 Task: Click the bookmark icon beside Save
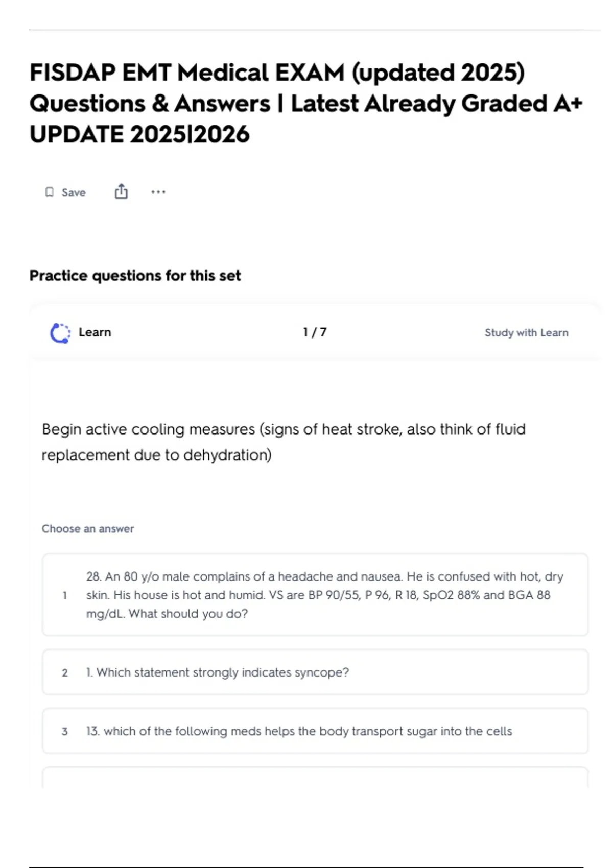tap(50, 192)
